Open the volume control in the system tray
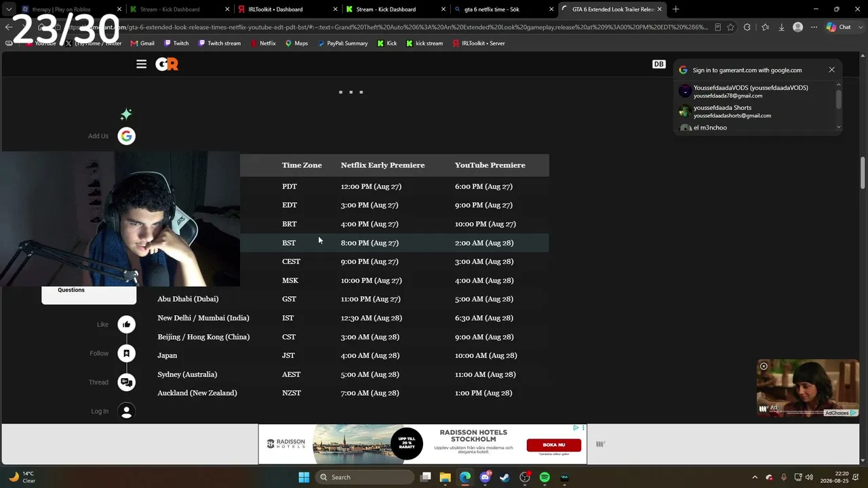The image size is (868, 488). [809, 477]
